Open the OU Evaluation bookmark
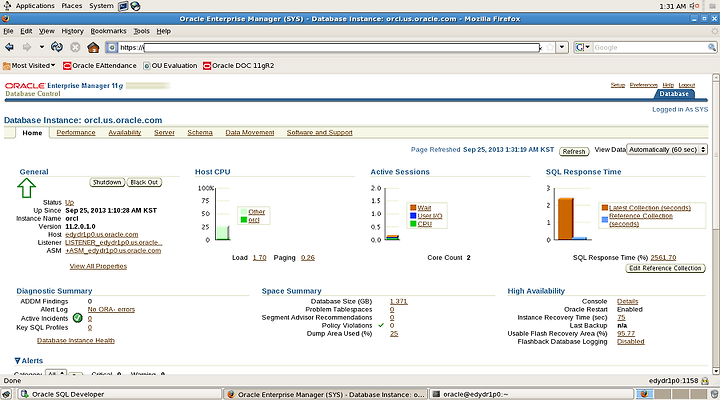The image size is (720, 400). coord(170,66)
